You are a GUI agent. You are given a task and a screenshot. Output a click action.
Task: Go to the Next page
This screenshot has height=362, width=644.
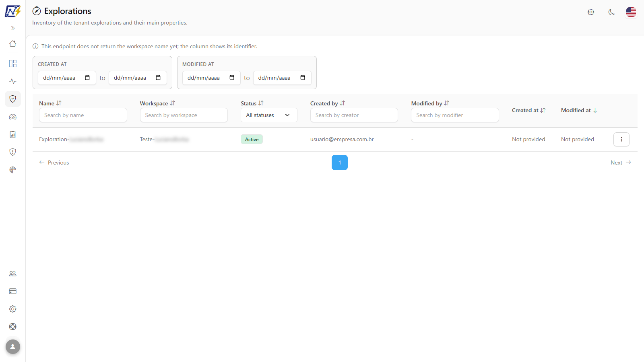pyautogui.click(x=621, y=162)
